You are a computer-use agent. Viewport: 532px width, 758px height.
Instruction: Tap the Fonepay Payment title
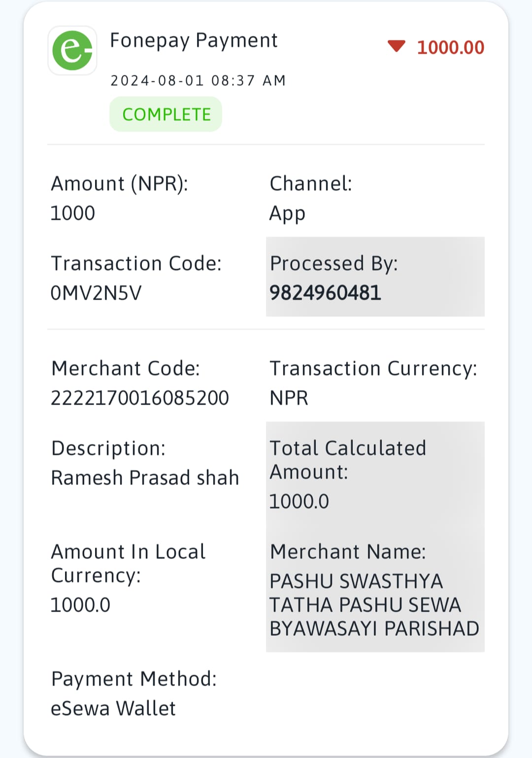[194, 41]
